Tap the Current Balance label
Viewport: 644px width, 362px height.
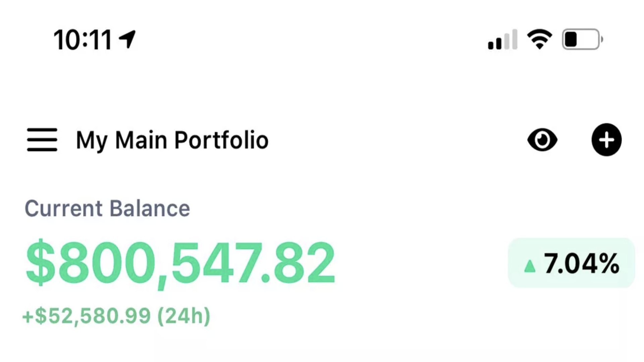tap(107, 208)
